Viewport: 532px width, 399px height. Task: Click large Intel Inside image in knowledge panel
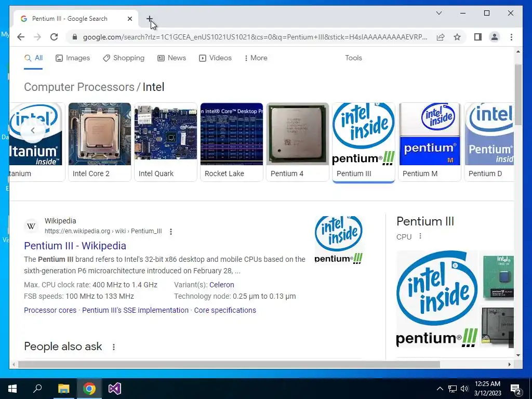[437, 299]
